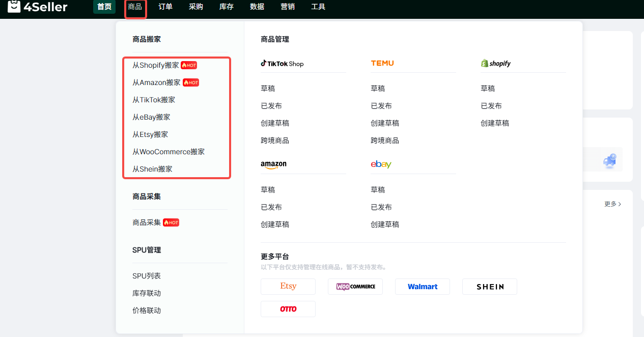Open the SPU列表 page

(147, 276)
